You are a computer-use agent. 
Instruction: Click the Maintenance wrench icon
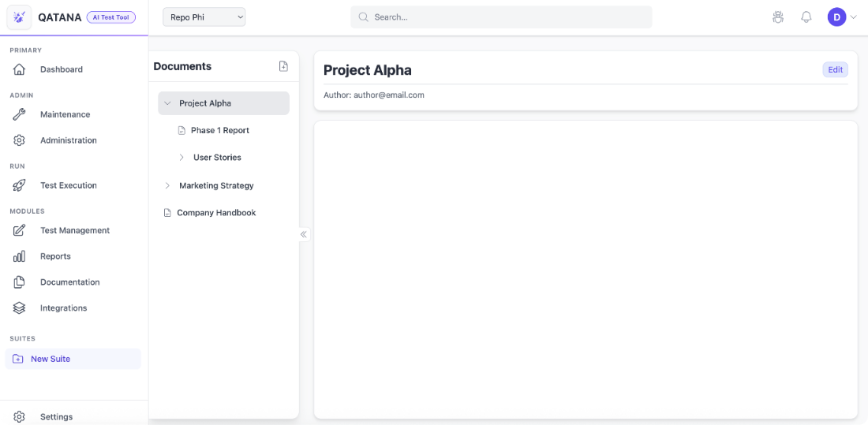[x=20, y=114]
